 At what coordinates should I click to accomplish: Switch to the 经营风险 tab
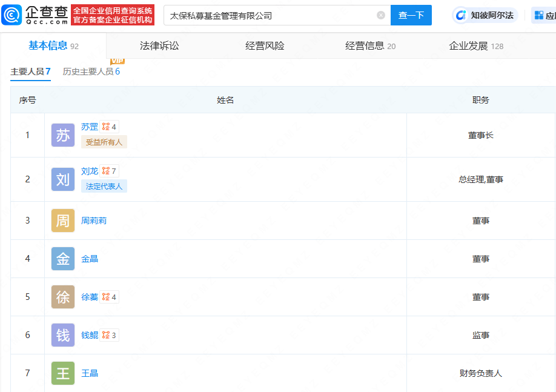pyautogui.click(x=265, y=46)
